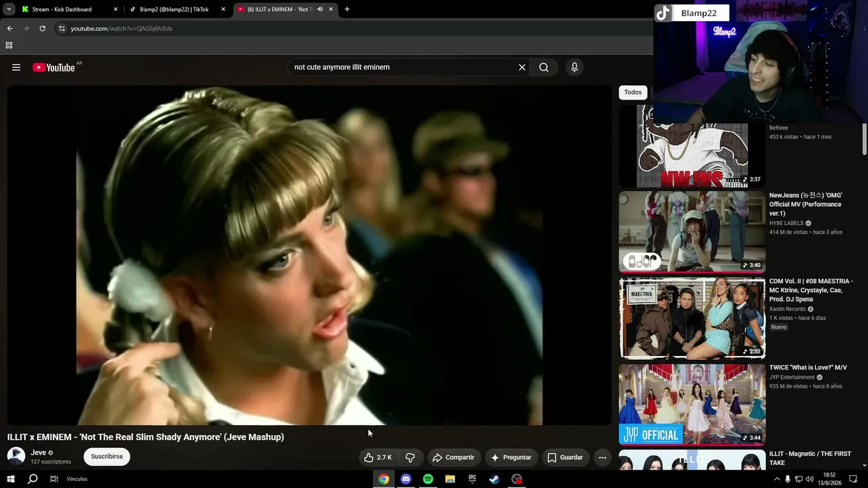The height and width of the screenshot is (488, 868).
Task: Mute the tab using the audio speaker icon
Action: (x=319, y=9)
